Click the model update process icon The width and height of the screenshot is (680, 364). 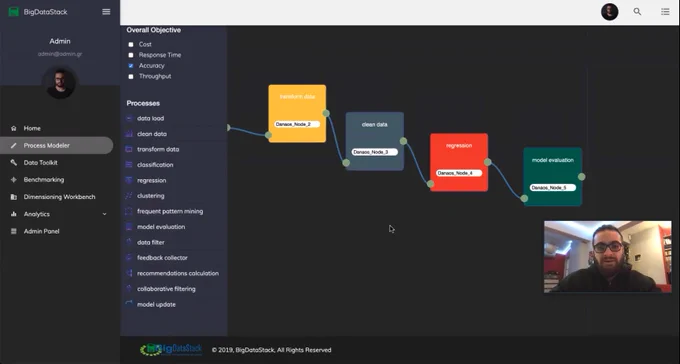[129, 304]
